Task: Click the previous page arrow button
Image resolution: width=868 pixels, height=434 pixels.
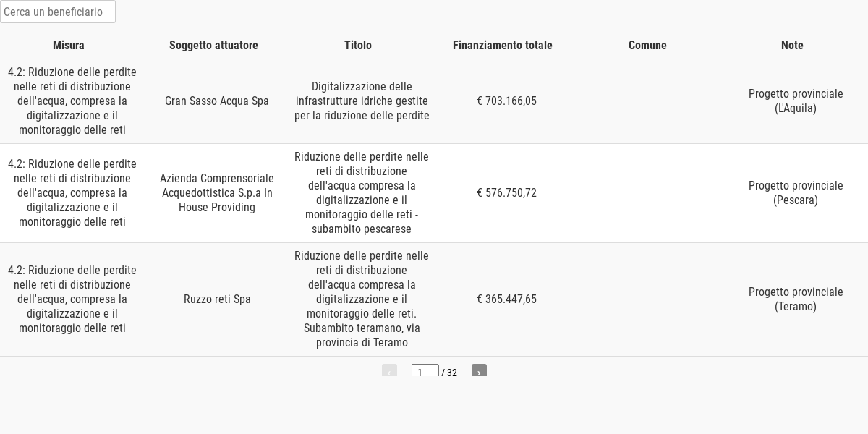Action: (x=389, y=372)
